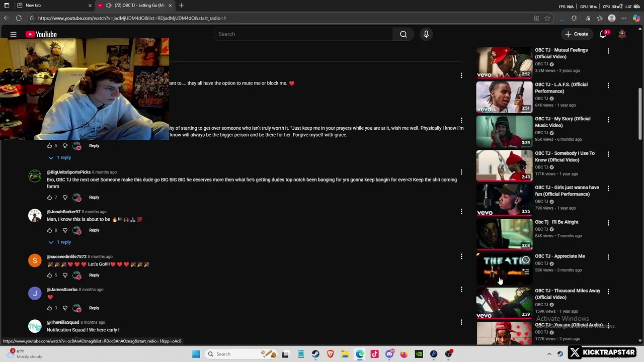Add this page to favorites star

(x=547, y=18)
